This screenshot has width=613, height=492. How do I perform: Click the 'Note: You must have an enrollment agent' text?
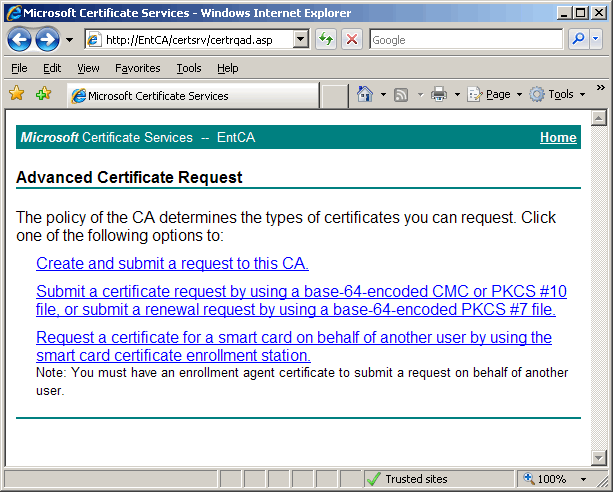pos(302,381)
